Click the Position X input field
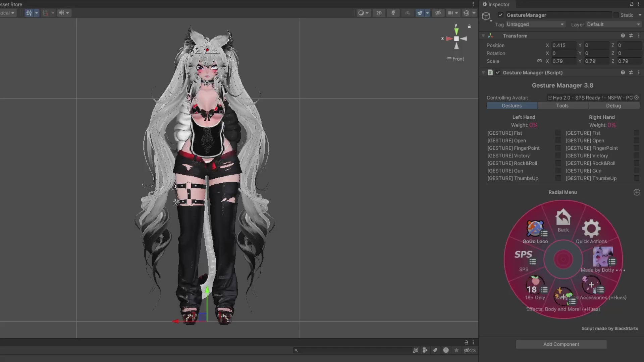This screenshot has height=362, width=644. pos(563,45)
